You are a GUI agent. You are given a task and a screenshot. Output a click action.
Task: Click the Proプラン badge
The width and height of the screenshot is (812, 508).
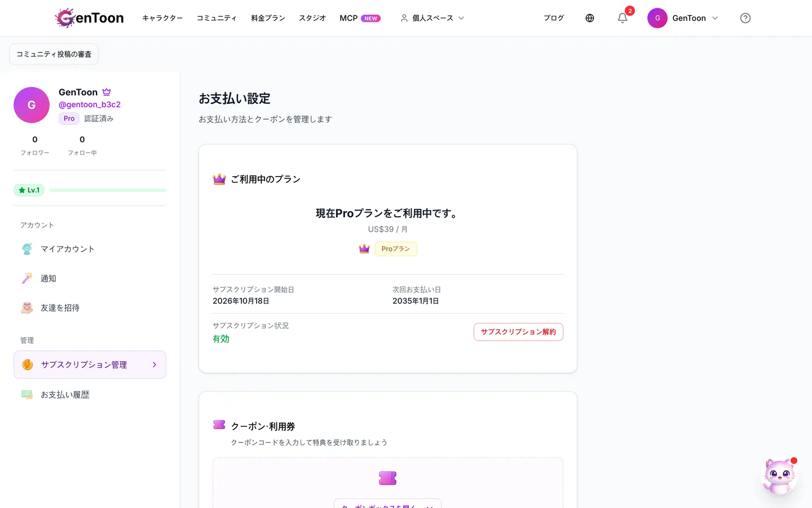(396, 249)
